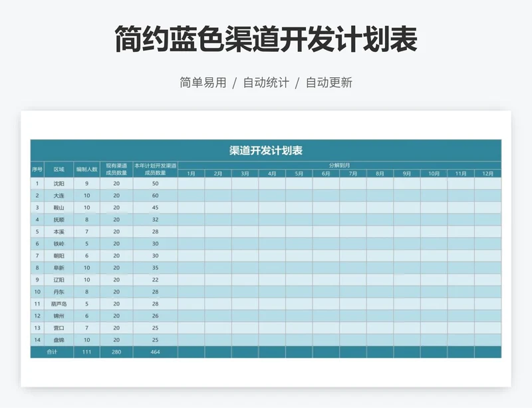
Task: Click the 沈阳 region cell
Action: (x=59, y=184)
